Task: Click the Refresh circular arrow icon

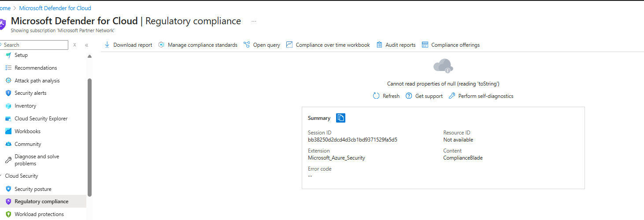Action: (x=376, y=96)
